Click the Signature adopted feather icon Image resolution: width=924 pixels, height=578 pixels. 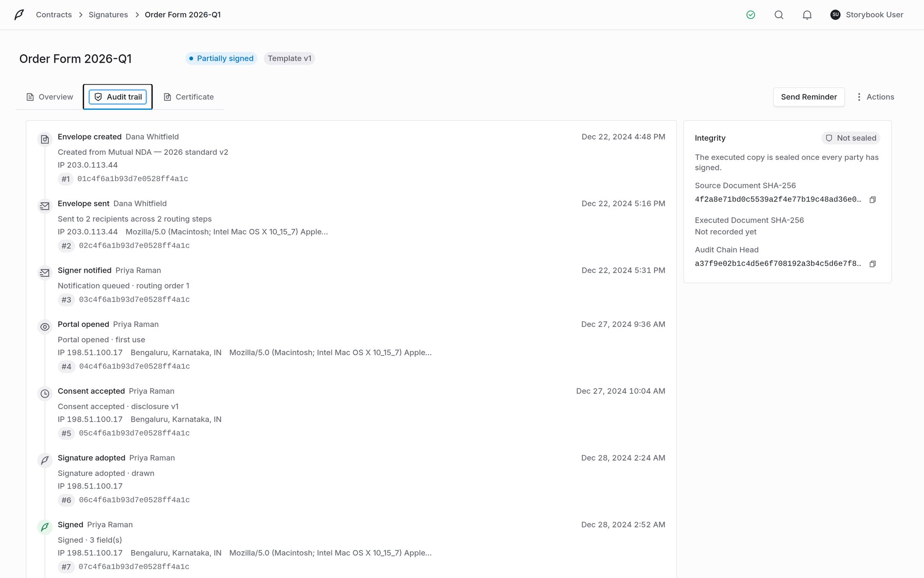pos(45,461)
